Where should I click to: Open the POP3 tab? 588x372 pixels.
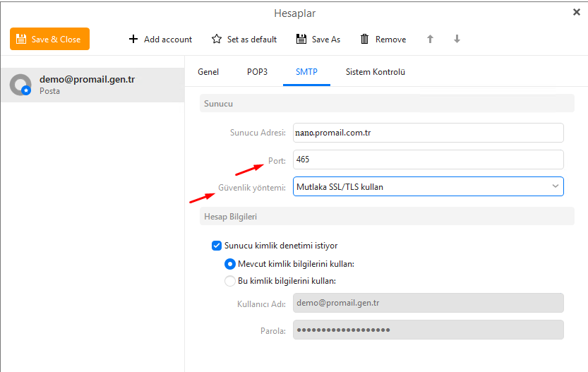(257, 72)
